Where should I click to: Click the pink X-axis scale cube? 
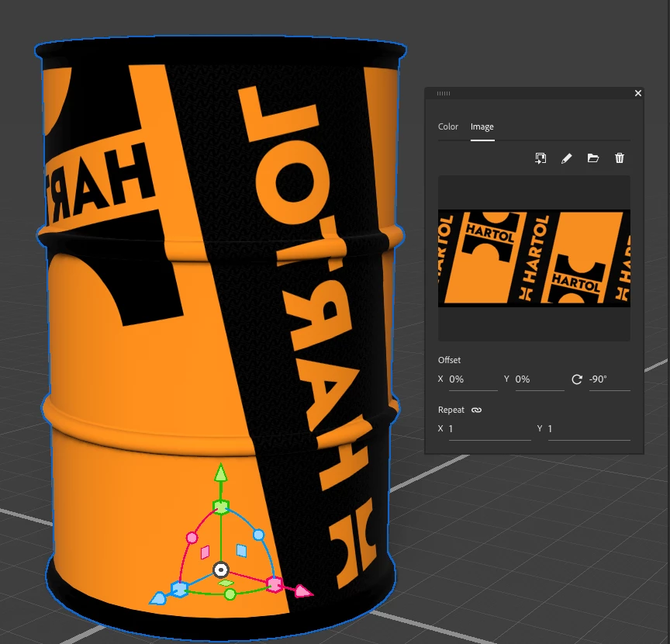click(275, 583)
